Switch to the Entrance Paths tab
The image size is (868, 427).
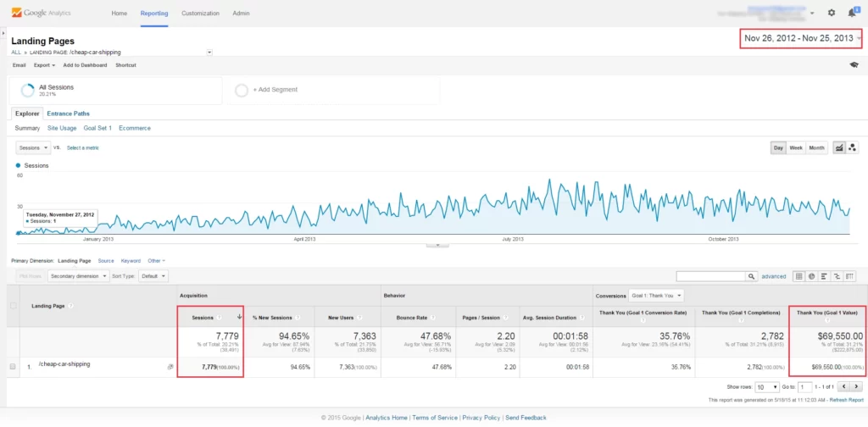pos(68,114)
